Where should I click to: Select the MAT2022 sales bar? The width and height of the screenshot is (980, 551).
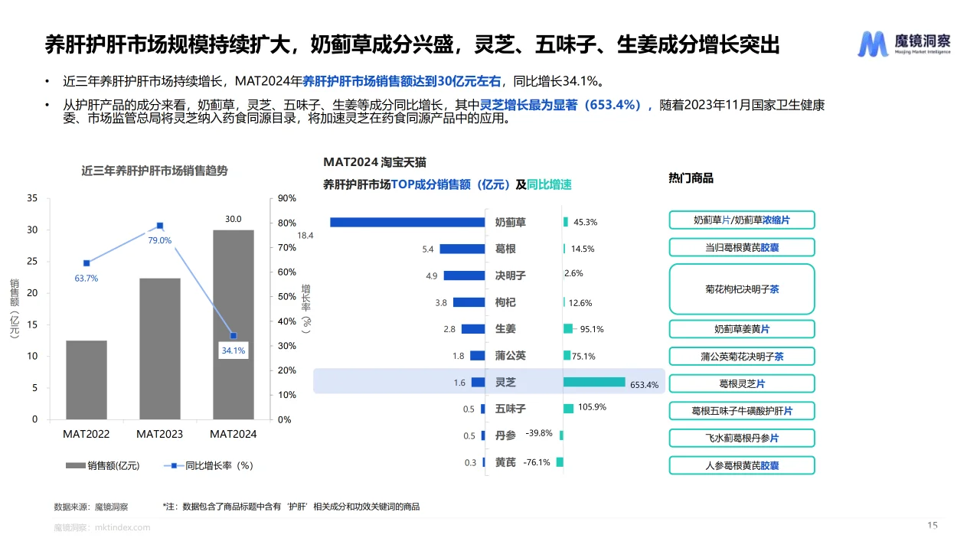pos(87,379)
